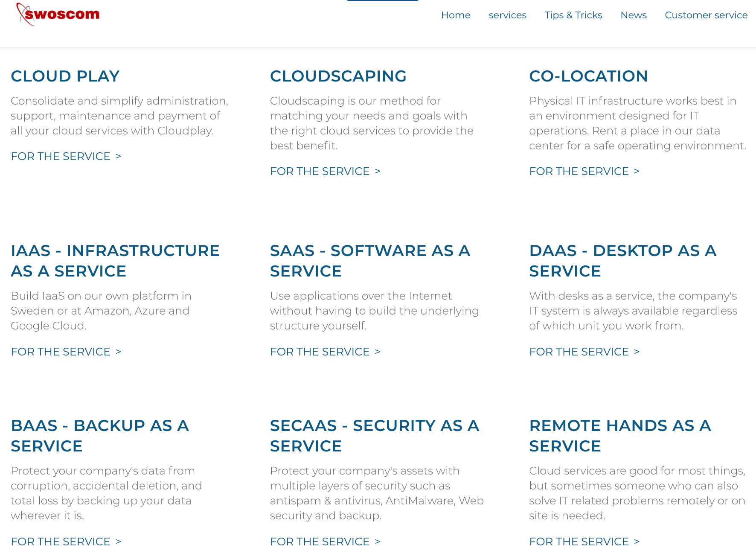Click the SaaS Software as a Service heading
The image size is (756, 559).
point(370,261)
